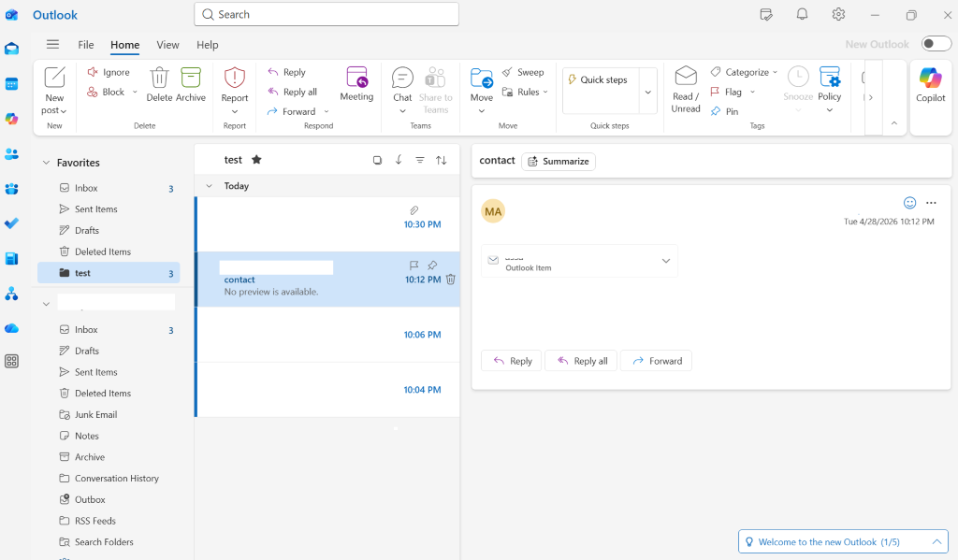This screenshot has height=560, width=958.
Task: Click Summarize button
Action: (559, 161)
